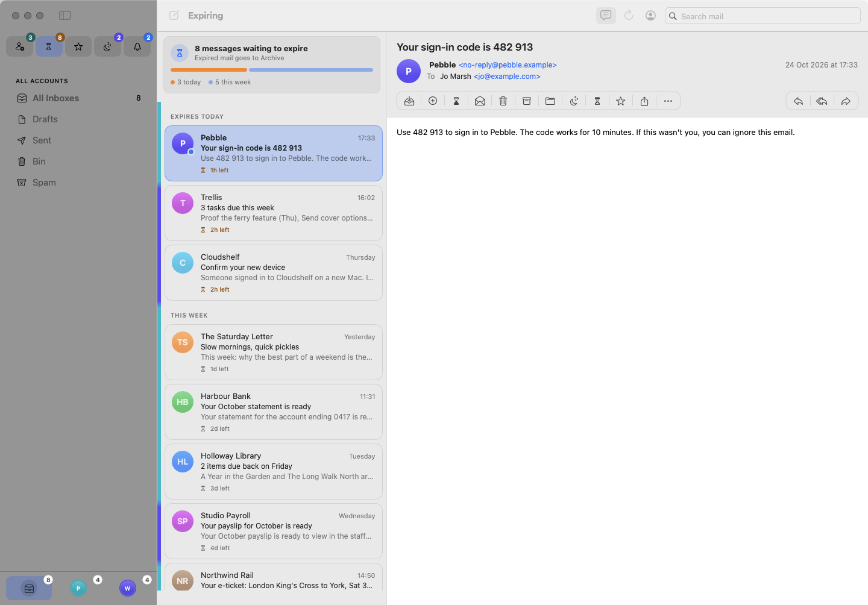The height and width of the screenshot is (605, 868).
Task: Click the orange today segment of expiry bar
Action: [x=209, y=70]
